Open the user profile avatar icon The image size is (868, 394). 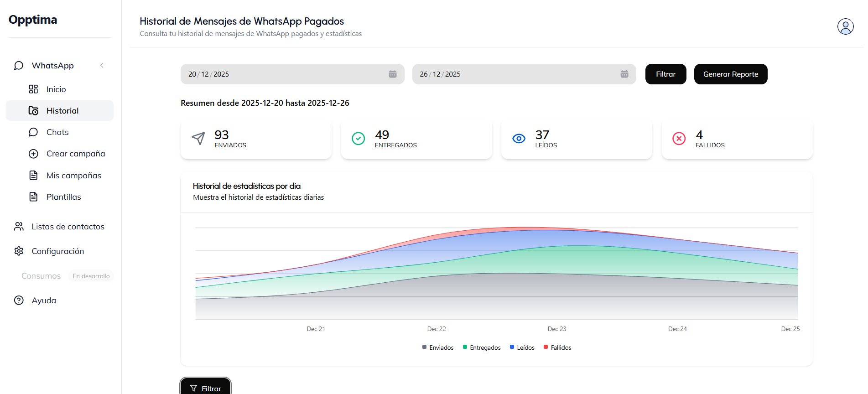tap(845, 26)
